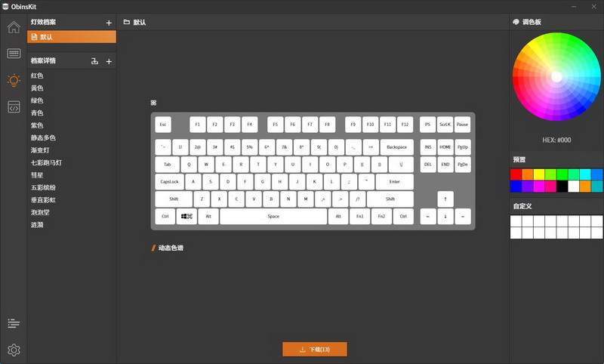Pick the black preset color swatch

562,186
